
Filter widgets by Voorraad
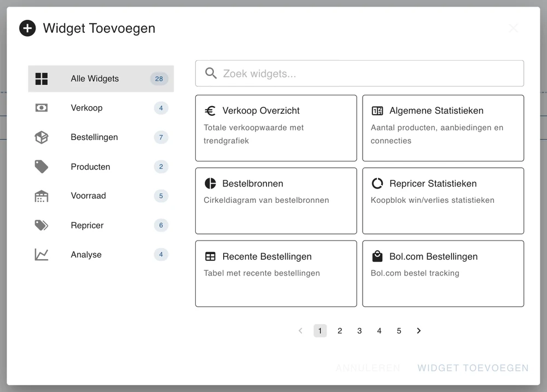(101, 196)
